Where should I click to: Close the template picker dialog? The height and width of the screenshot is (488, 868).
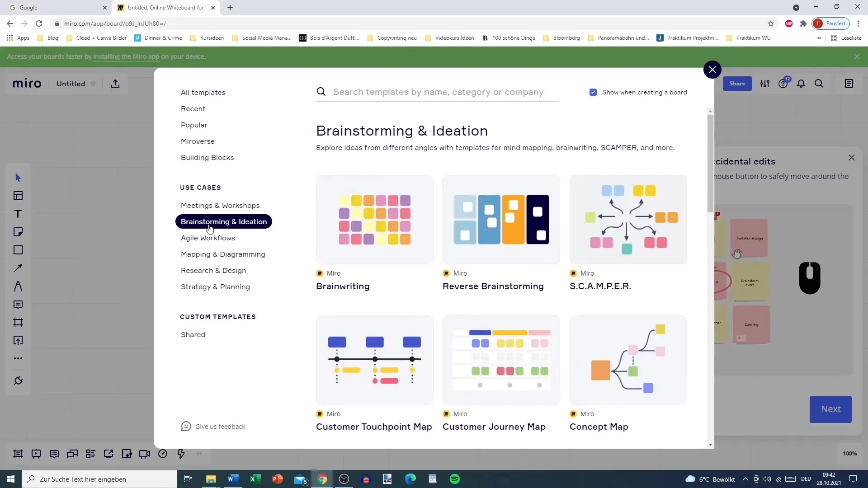click(712, 70)
